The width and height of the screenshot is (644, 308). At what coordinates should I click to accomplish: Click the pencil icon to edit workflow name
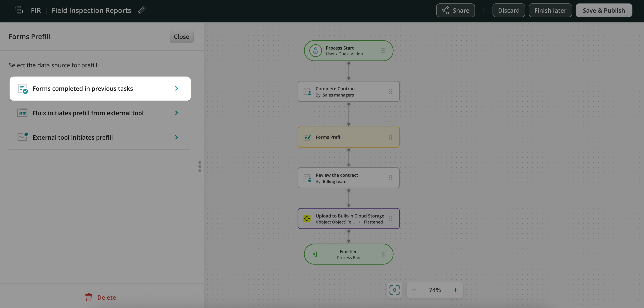141,11
